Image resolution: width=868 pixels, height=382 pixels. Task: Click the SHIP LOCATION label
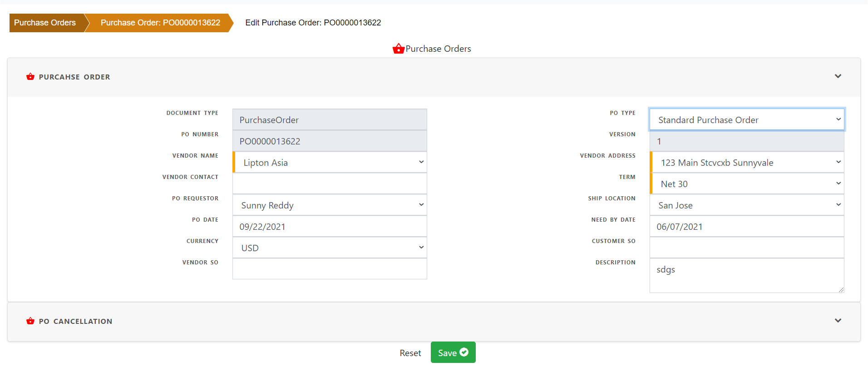[612, 198]
